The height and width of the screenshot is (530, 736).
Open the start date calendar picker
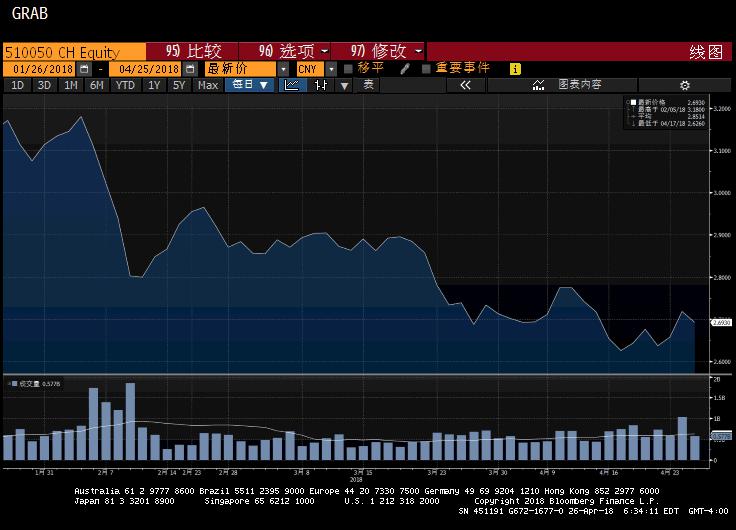click(84, 69)
